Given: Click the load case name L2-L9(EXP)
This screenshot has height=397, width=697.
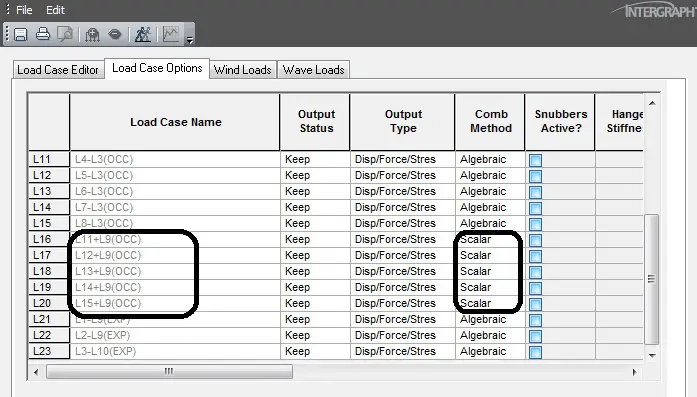Looking at the screenshot, I should point(102,335).
